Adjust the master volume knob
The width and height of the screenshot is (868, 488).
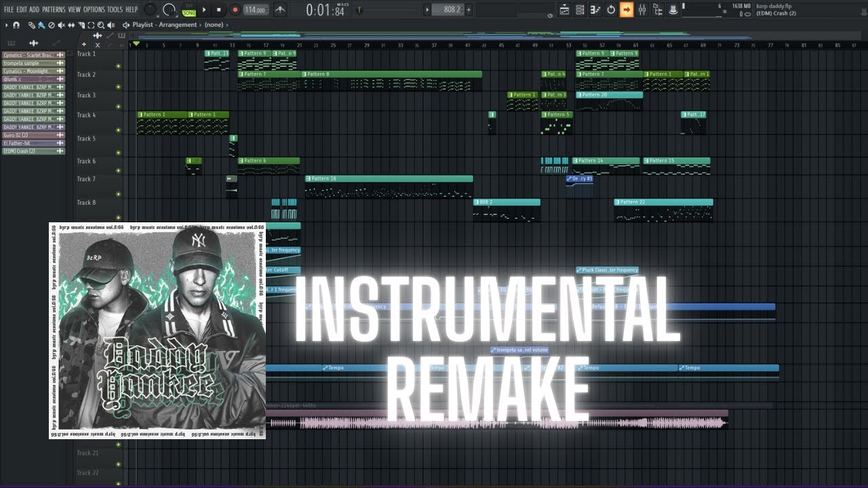151,9
